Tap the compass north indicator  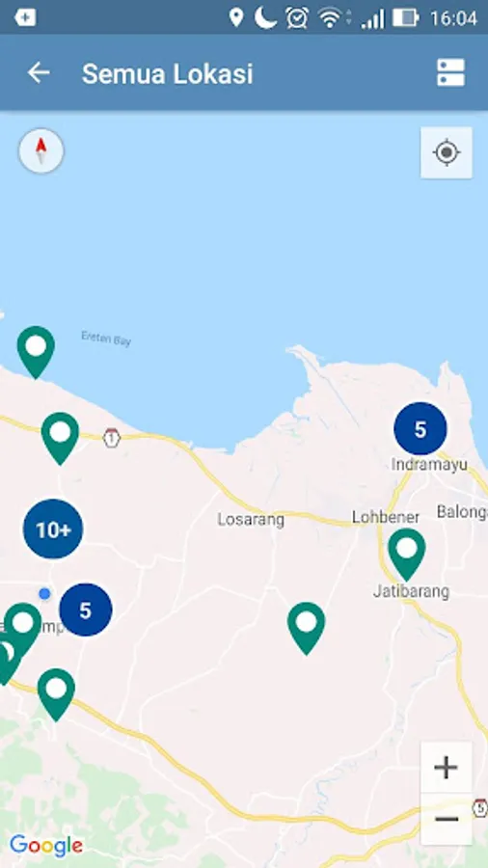(x=41, y=151)
